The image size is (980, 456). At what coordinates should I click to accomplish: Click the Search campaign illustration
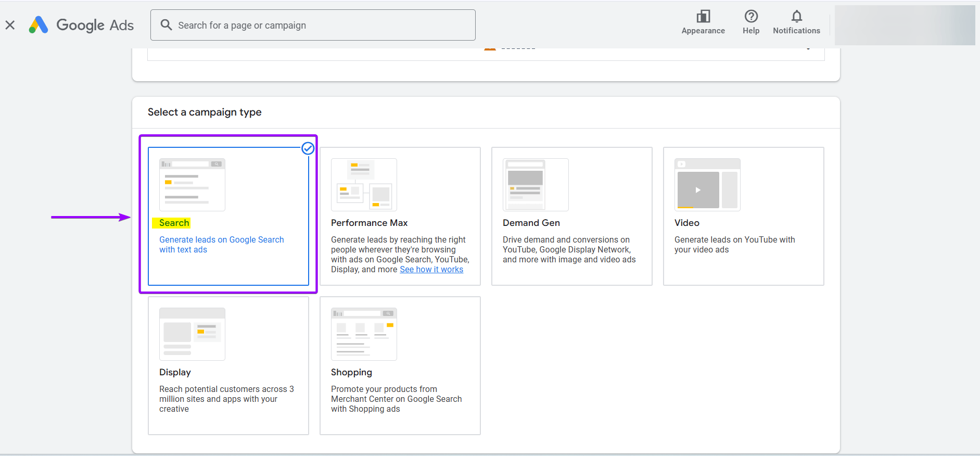tap(192, 185)
